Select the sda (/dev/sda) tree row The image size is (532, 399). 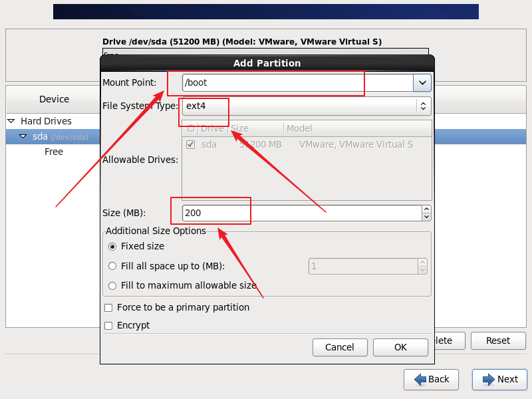[x=53, y=137]
